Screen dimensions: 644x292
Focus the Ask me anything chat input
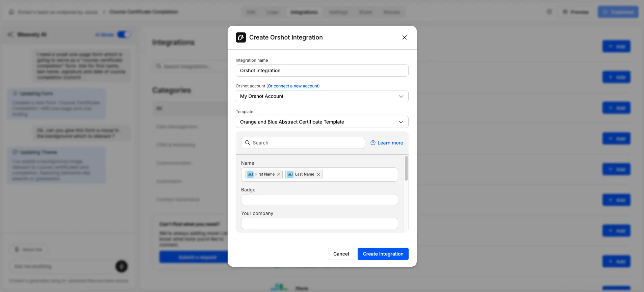pos(62,266)
